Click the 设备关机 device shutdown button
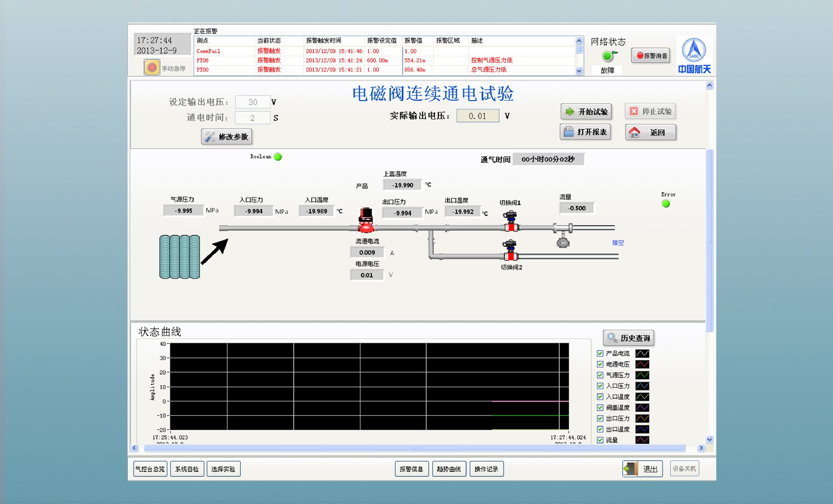Image resolution: width=833 pixels, height=504 pixels. point(684,469)
